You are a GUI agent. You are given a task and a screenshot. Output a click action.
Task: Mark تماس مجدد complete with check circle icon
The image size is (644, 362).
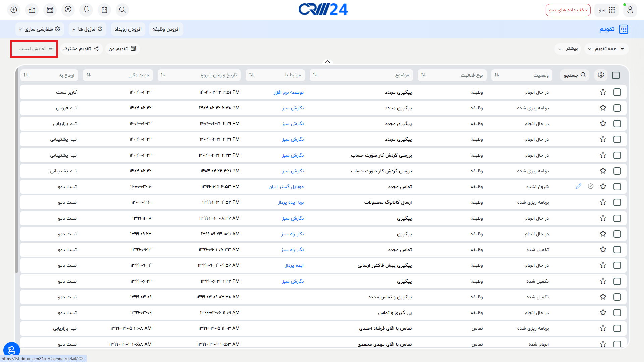click(591, 186)
